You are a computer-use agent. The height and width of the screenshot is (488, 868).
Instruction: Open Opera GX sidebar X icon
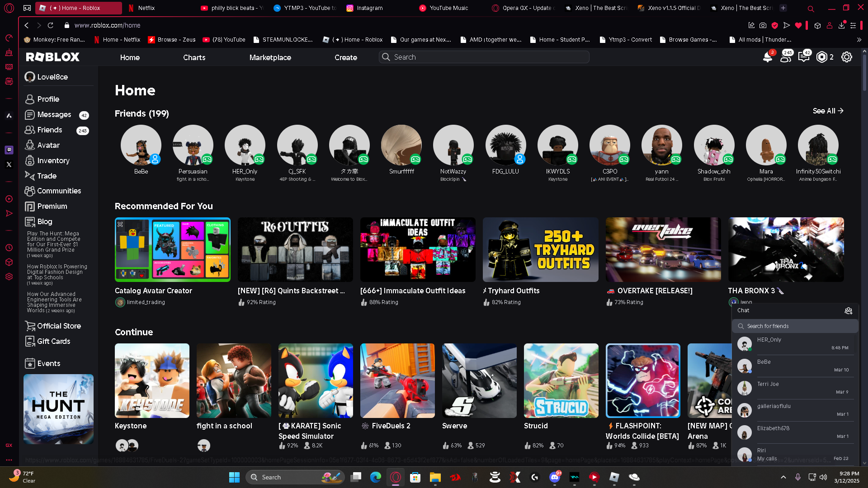(x=9, y=164)
